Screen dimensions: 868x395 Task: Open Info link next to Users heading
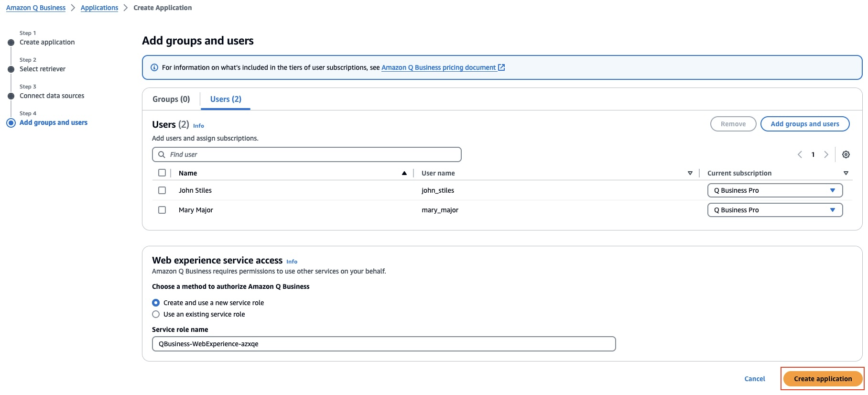[198, 126]
